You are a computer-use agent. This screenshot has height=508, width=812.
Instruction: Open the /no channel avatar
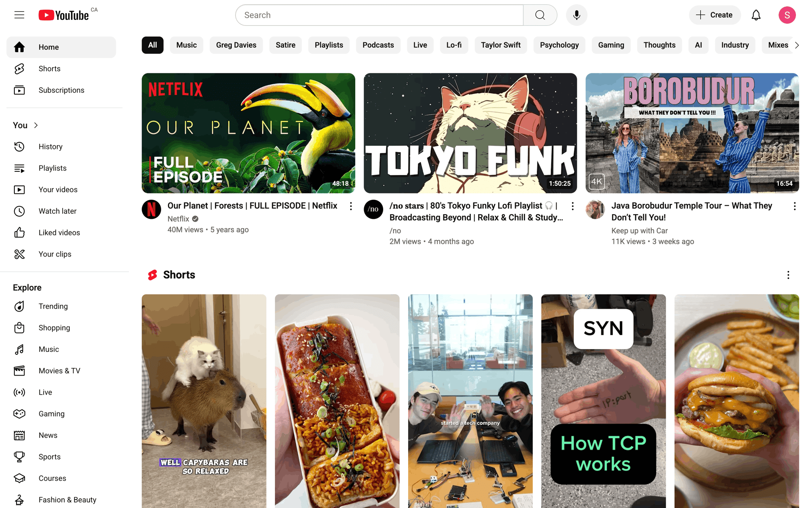pyautogui.click(x=373, y=210)
